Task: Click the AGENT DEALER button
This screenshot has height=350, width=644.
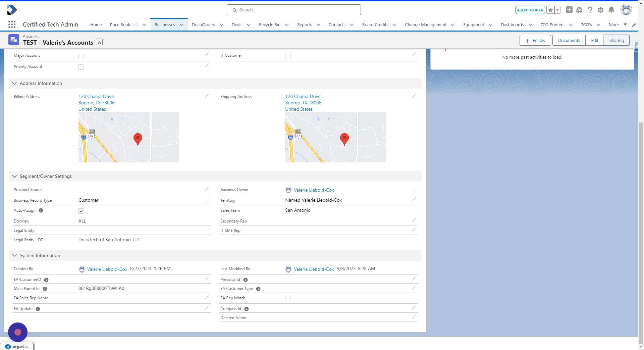Action: coord(530,10)
